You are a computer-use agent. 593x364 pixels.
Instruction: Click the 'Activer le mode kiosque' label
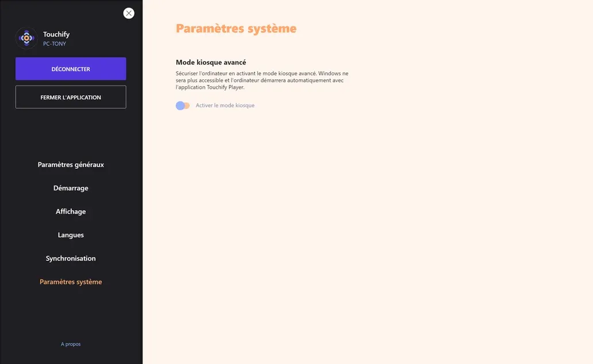225,106
